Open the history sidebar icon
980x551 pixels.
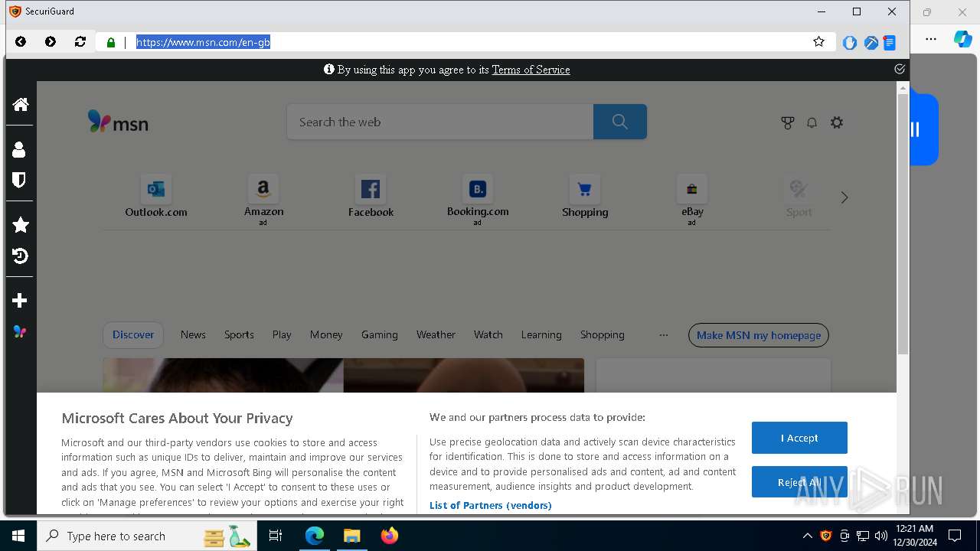click(x=21, y=256)
